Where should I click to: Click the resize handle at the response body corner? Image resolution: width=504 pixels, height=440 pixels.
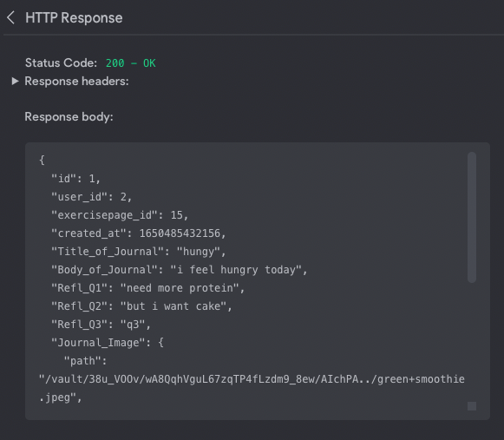coord(472,406)
